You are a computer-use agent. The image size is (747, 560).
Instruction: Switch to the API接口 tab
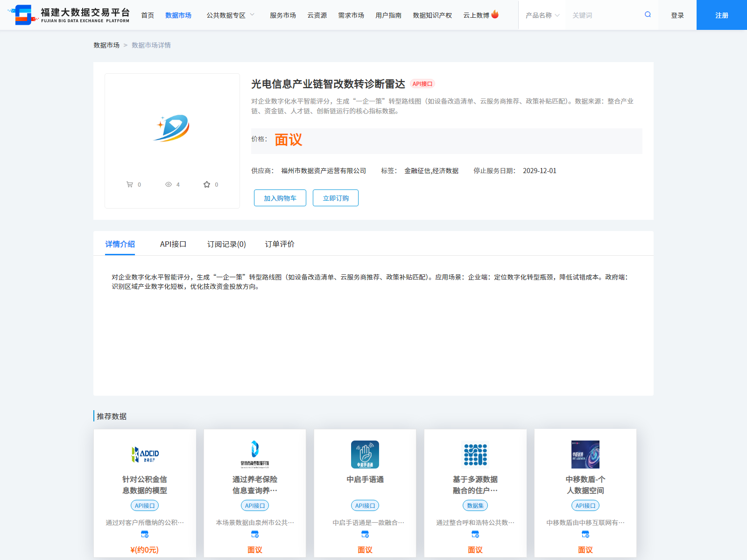coord(173,244)
